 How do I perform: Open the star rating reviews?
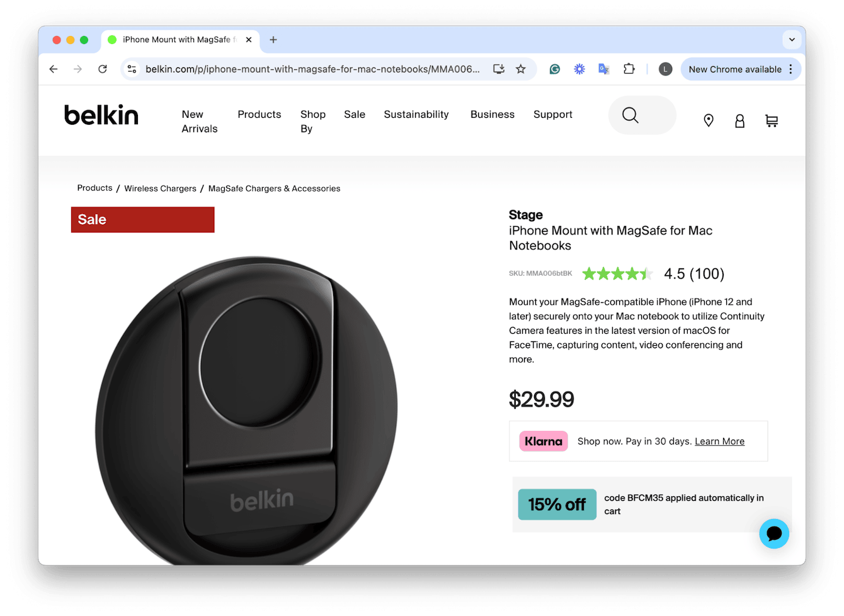(x=617, y=274)
